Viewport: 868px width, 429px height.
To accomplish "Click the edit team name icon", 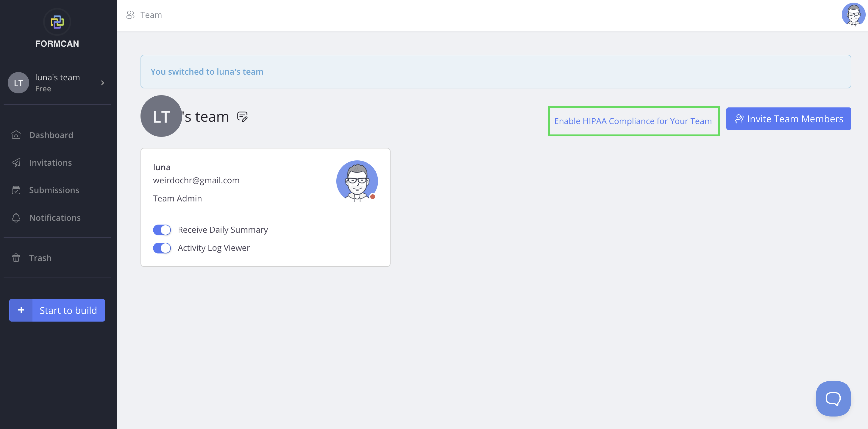I will (242, 117).
